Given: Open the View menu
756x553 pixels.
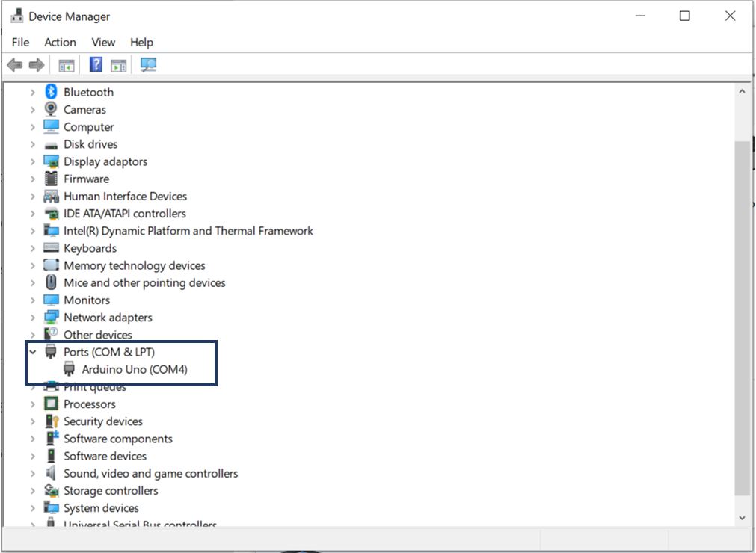Looking at the screenshot, I should click(103, 42).
